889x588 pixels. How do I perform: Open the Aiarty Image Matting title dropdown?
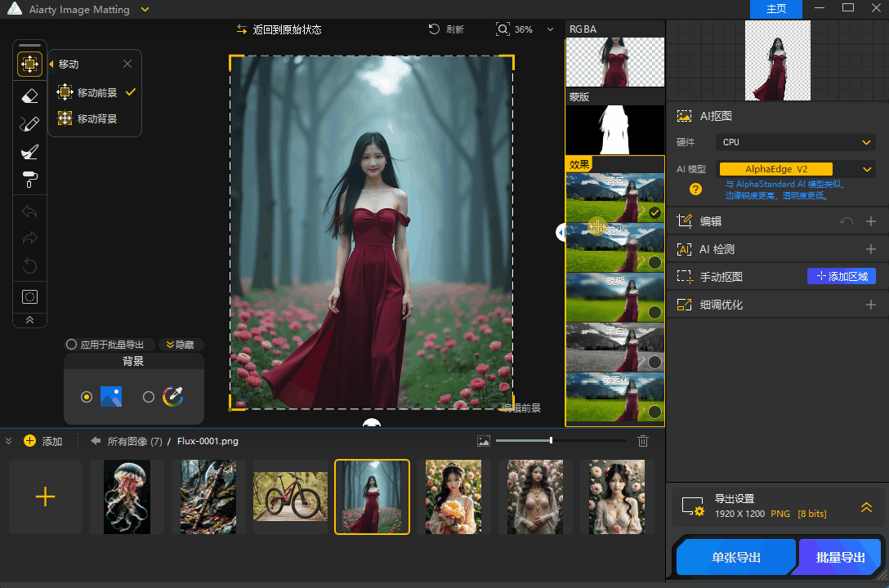click(145, 10)
